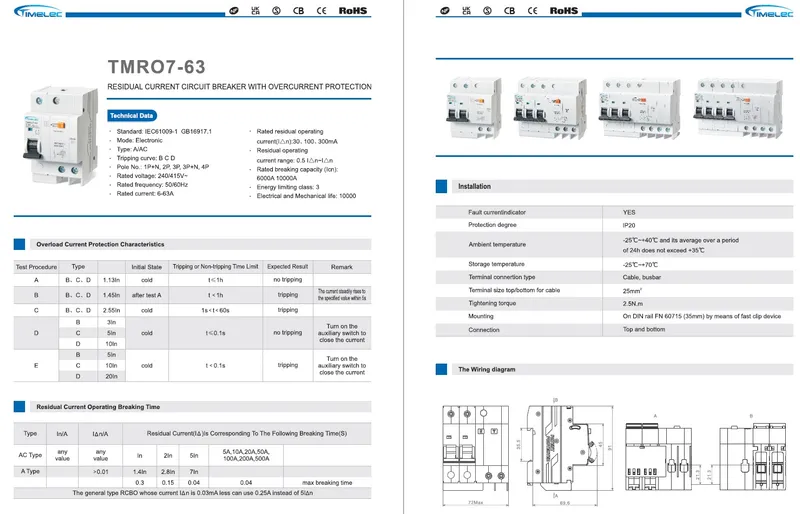Click the '5A,10A,20A,50A, 100A,200A,500A' cell
This screenshot has width=800, height=514.
coord(246,455)
